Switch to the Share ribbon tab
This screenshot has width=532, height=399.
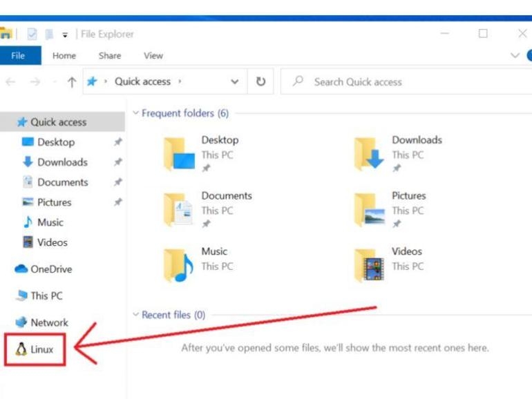pos(110,56)
